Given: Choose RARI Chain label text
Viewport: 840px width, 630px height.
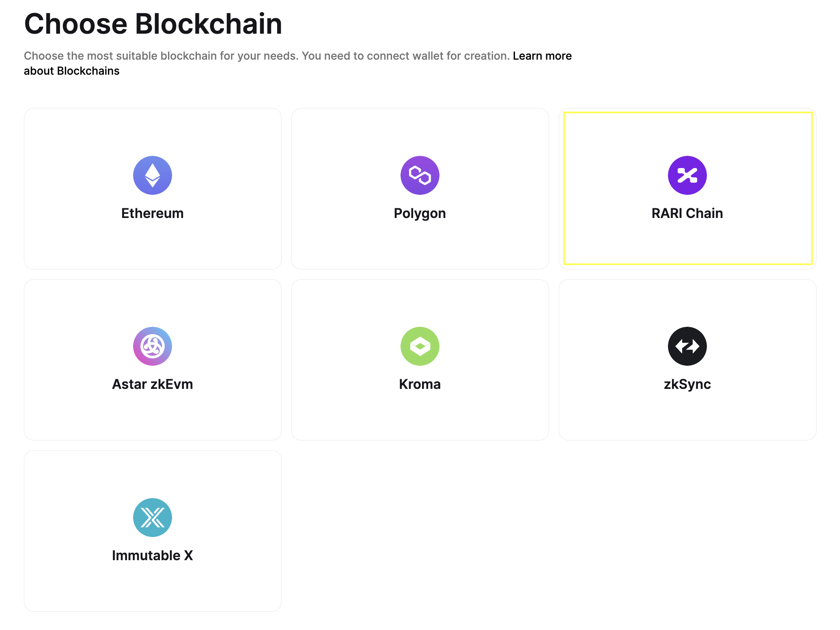Looking at the screenshot, I should [x=687, y=213].
